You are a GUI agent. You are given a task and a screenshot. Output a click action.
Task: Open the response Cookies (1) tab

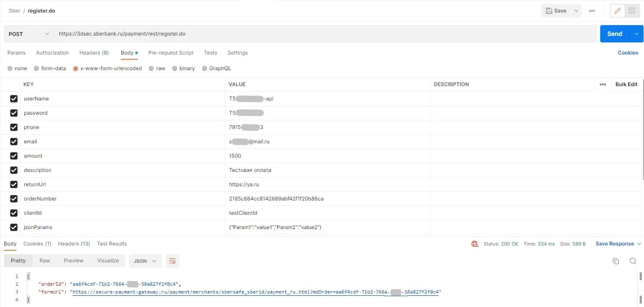click(37, 244)
